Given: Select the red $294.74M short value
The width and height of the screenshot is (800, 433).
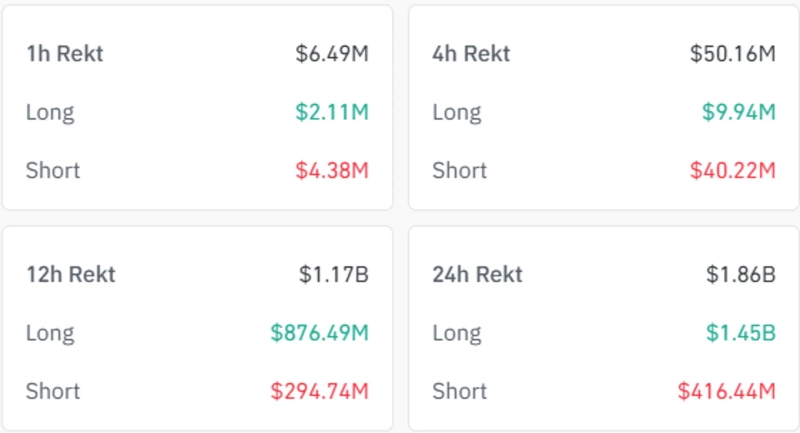Looking at the screenshot, I should pos(319,390).
